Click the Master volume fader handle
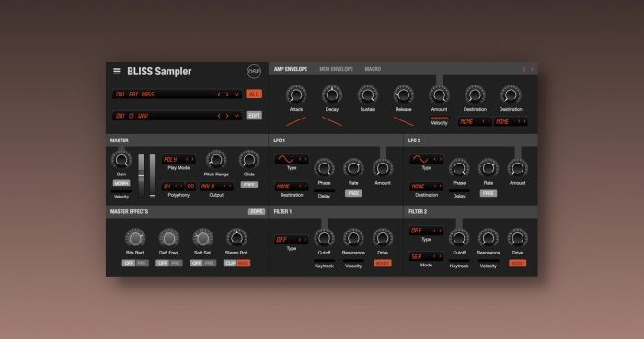 (x=142, y=175)
